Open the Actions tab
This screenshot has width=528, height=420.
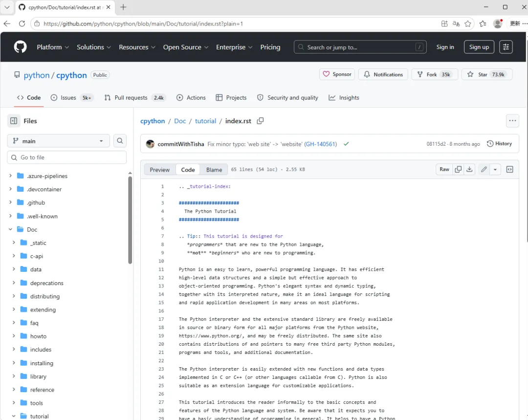click(x=191, y=98)
